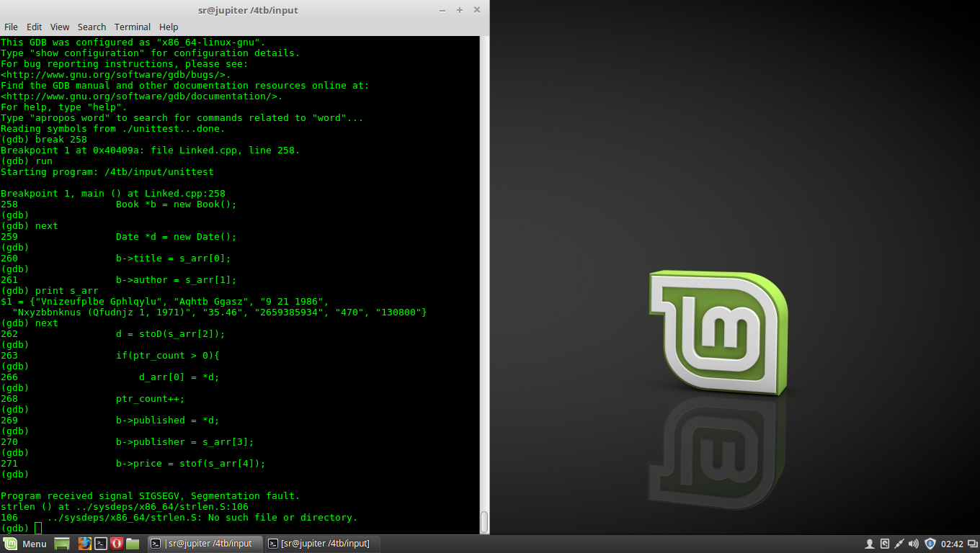Viewport: 980px width, 553px height.
Task: Switch to 'sr@jupiter /4tb/input' taskbar window
Action: coord(204,544)
